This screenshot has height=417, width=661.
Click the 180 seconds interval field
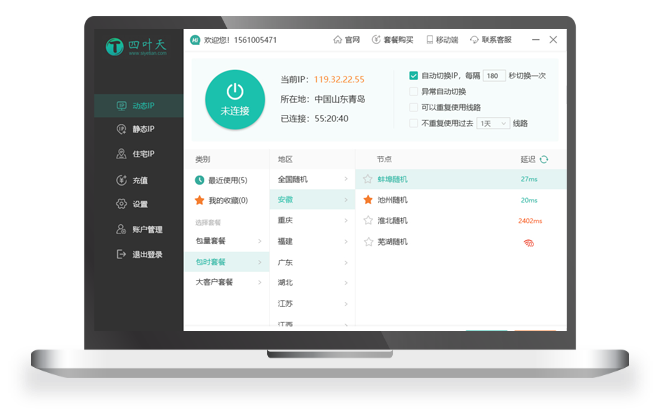pos(494,75)
